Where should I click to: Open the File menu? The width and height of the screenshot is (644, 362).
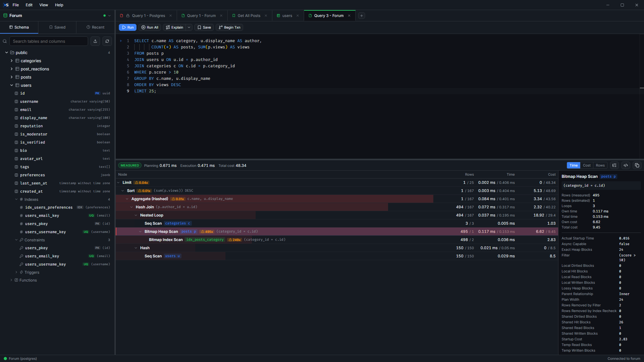coord(16,5)
